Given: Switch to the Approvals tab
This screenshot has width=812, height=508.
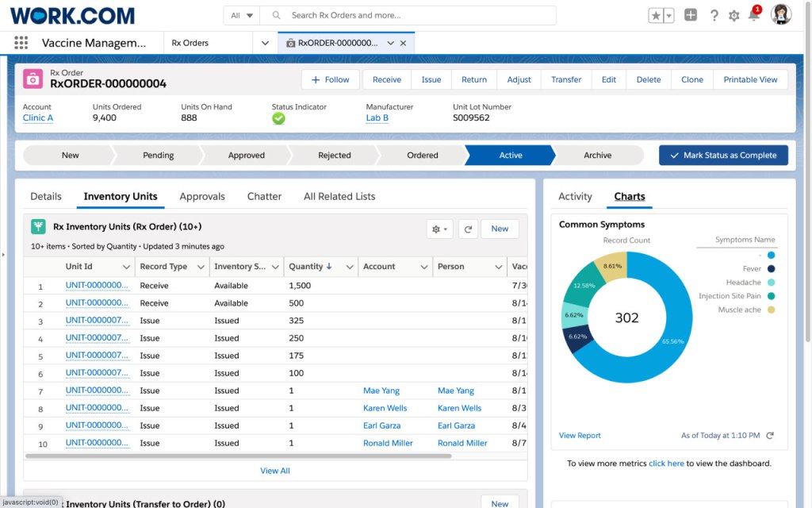Looking at the screenshot, I should point(202,196).
